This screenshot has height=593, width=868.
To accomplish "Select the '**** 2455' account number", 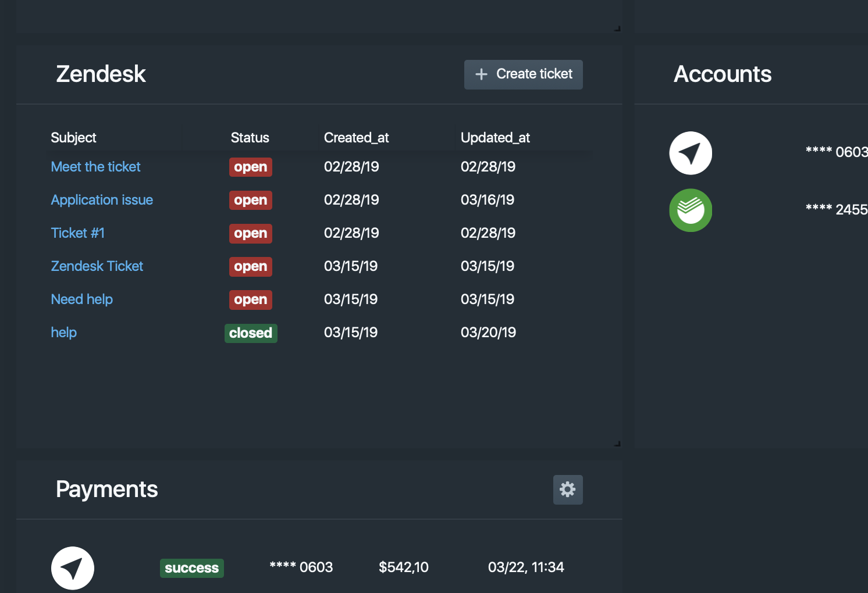I will coord(837,210).
